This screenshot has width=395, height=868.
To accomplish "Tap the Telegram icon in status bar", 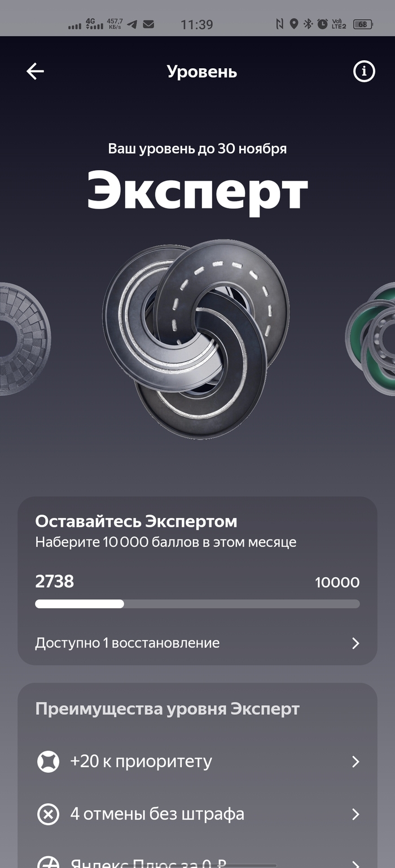I will point(132,24).
